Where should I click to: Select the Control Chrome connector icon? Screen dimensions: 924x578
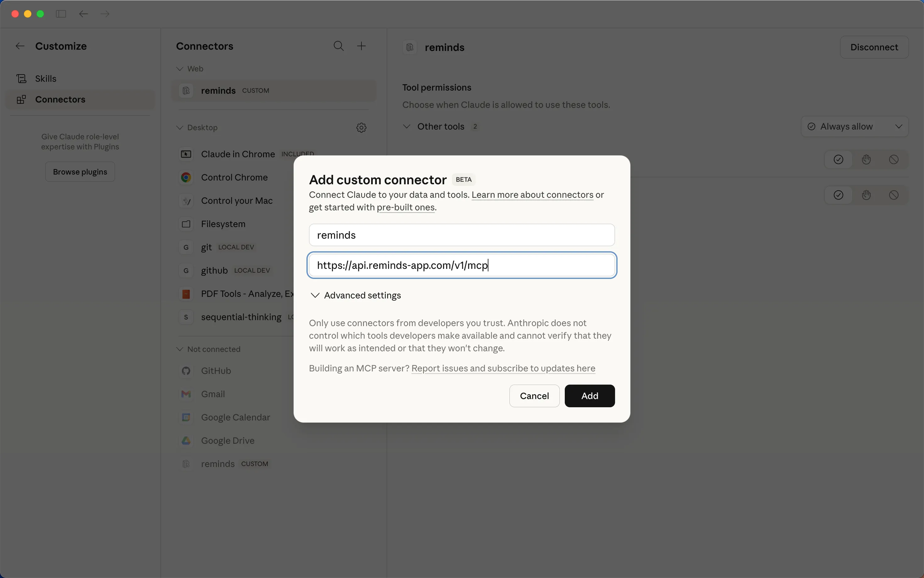pyautogui.click(x=186, y=177)
